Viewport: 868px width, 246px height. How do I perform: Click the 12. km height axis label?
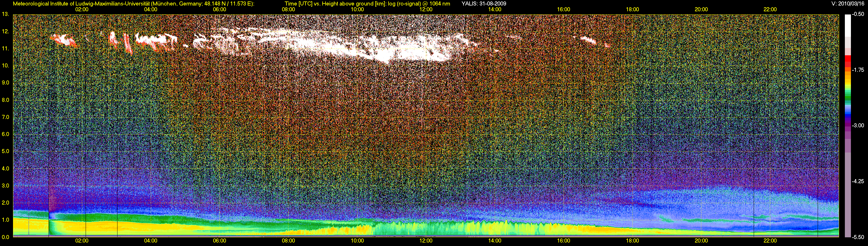tap(5, 31)
